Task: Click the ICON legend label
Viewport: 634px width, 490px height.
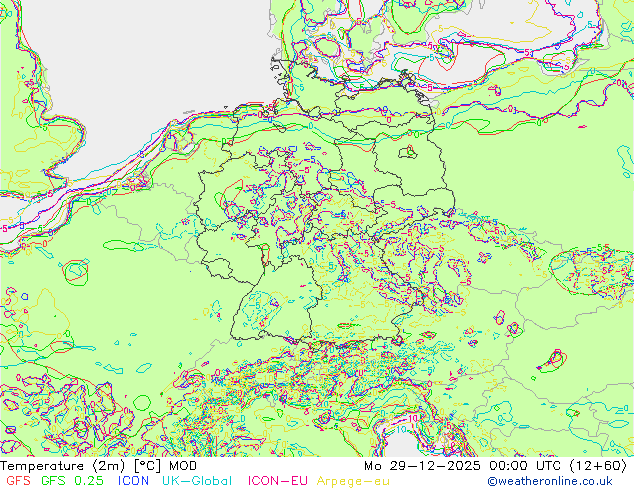Action: click(133, 481)
